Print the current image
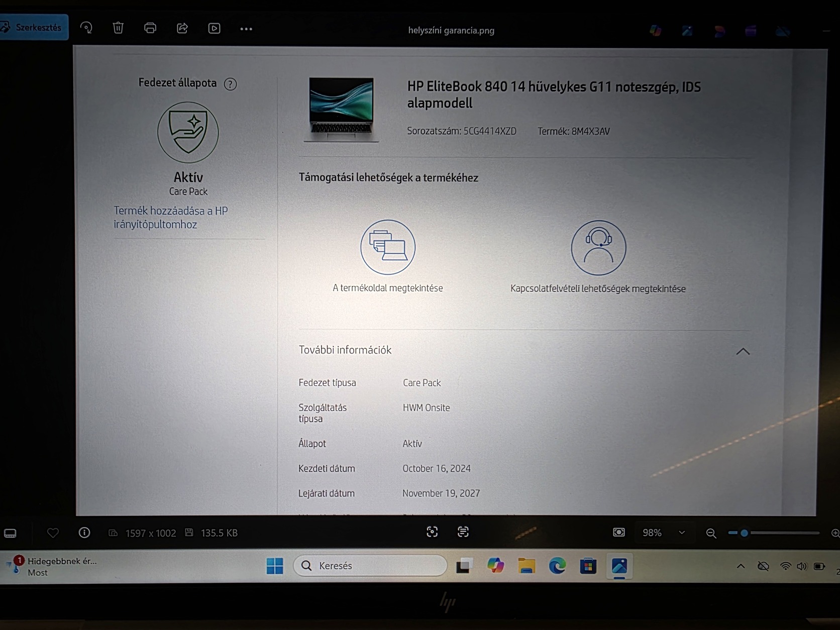840x630 pixels. (x=150, y=28)
